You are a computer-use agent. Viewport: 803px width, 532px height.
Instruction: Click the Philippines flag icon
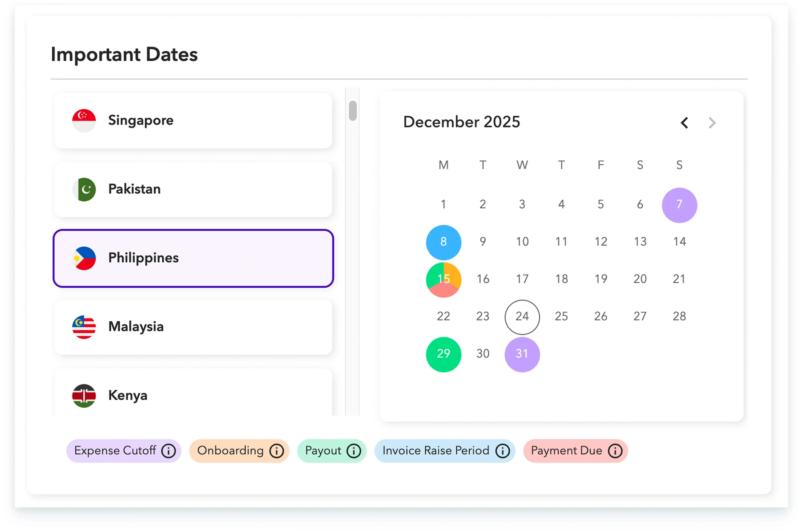pyautogui.click(x=84, y=258)
